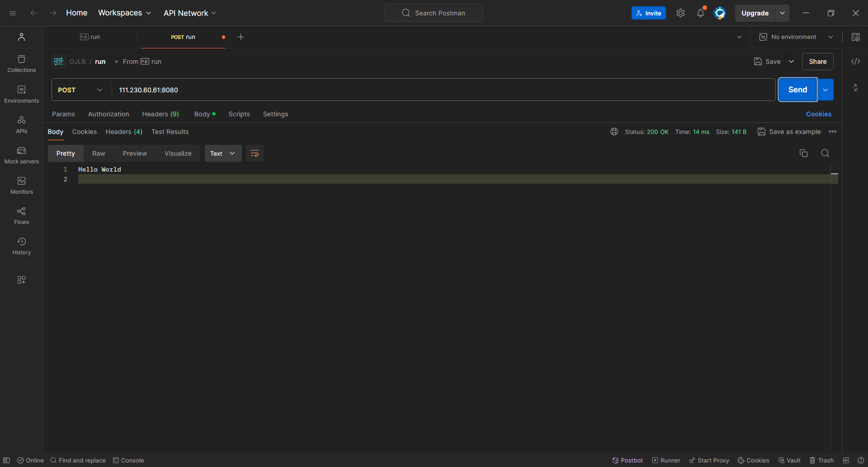Viewport: 868px width, 467px height.
Task: Switch response view to Raw
Action: click(99, 153)
